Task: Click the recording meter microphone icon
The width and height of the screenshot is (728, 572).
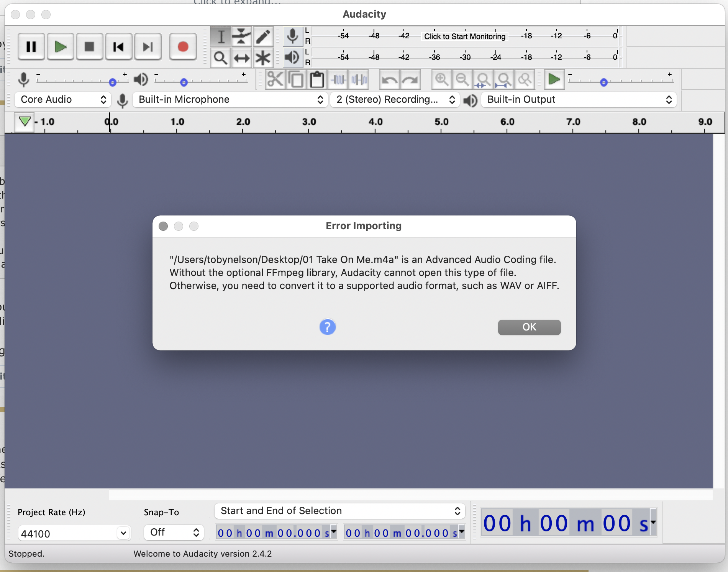Action: click(293, 36)
